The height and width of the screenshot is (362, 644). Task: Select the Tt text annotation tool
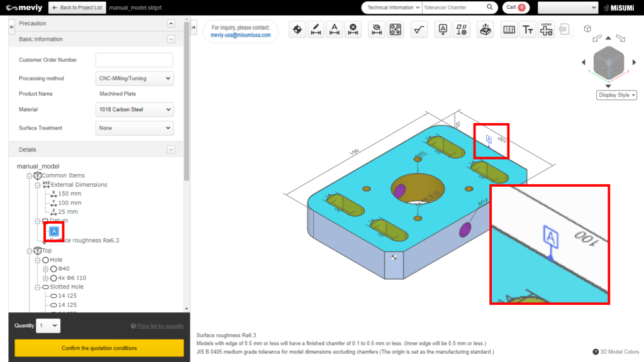(x=528, y=30)
